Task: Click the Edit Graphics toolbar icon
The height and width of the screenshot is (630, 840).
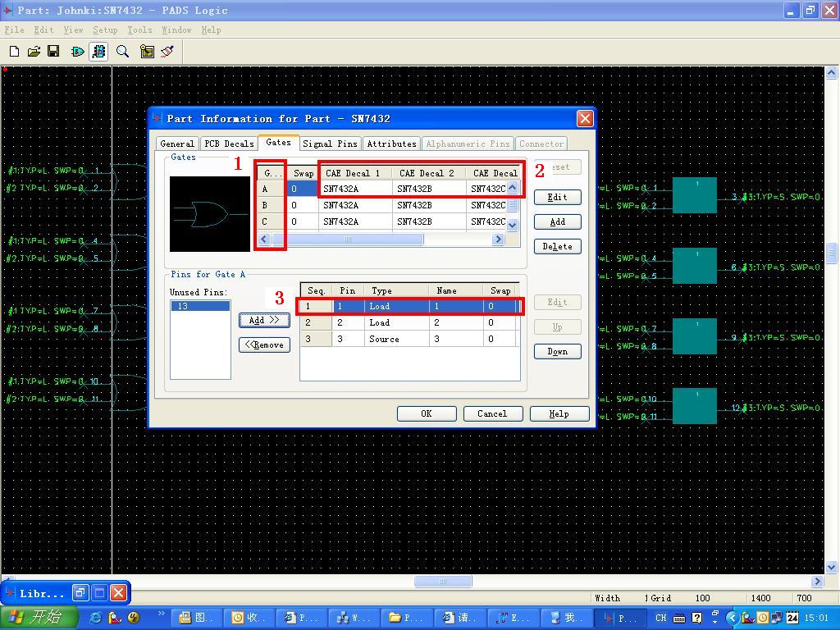Action: click(78, 52)
